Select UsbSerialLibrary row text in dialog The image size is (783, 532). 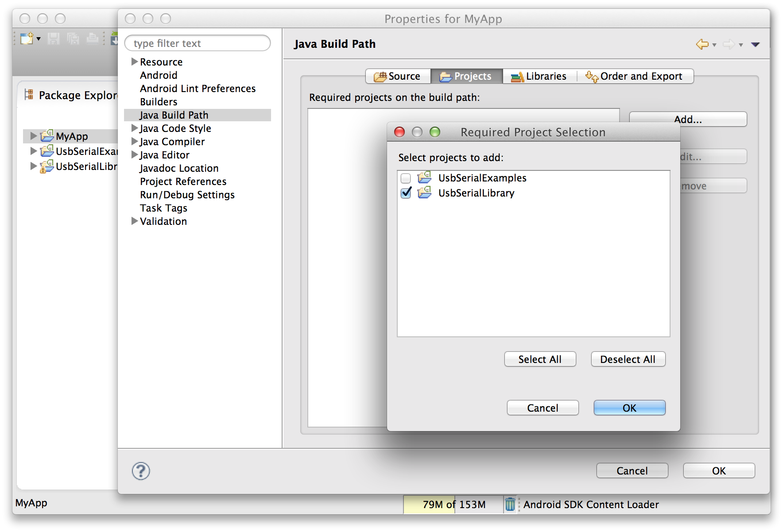tap(477, 193)
